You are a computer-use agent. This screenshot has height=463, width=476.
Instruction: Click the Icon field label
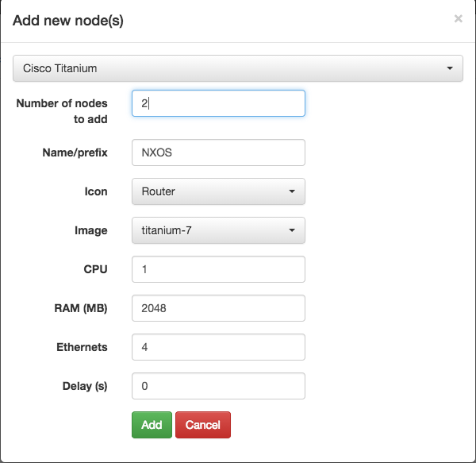click(96, 191)
